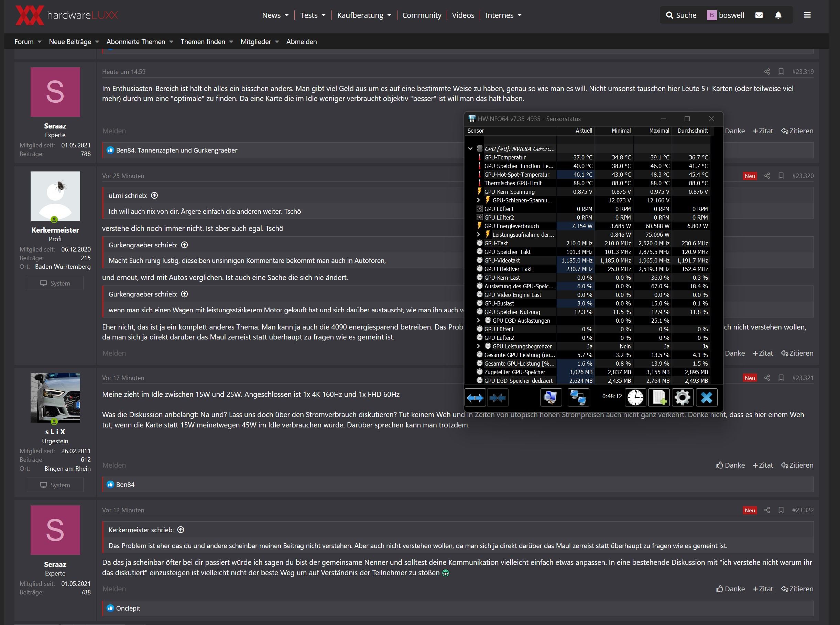The image size is (840, 625).
Task: Open Neue Beiträge dropdown
Action: pyautogui.click(x=97, y=42)
